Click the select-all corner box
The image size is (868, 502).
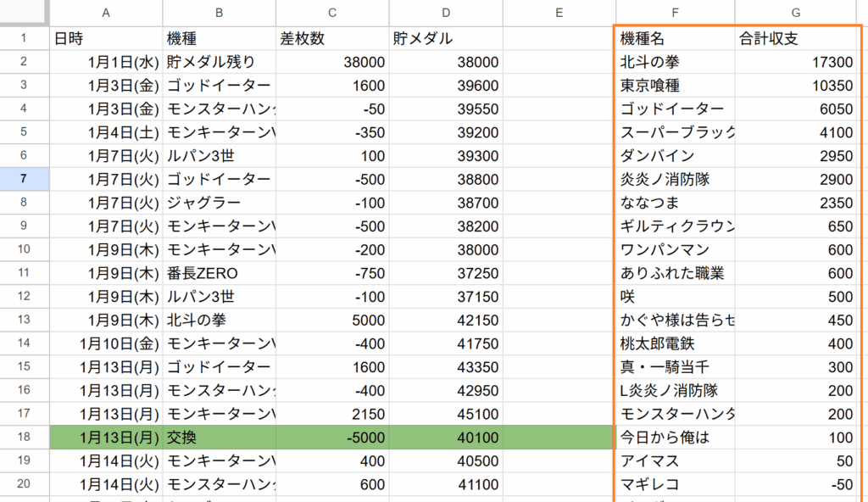[24, 13]
